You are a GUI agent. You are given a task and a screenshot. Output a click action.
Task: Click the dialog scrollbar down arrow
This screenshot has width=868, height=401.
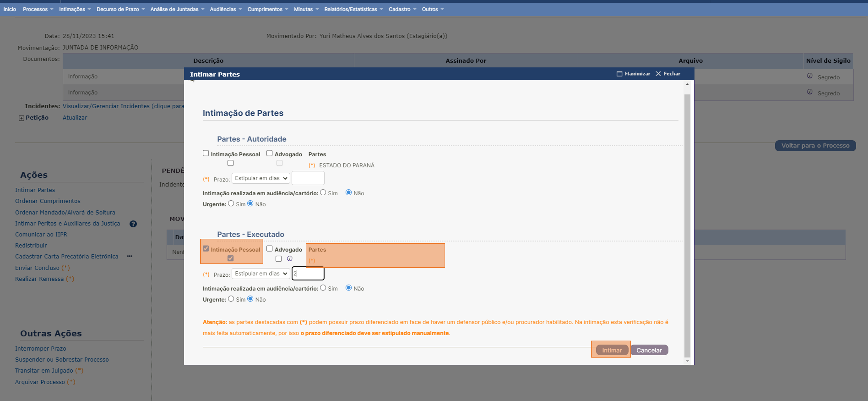(687, 361)
